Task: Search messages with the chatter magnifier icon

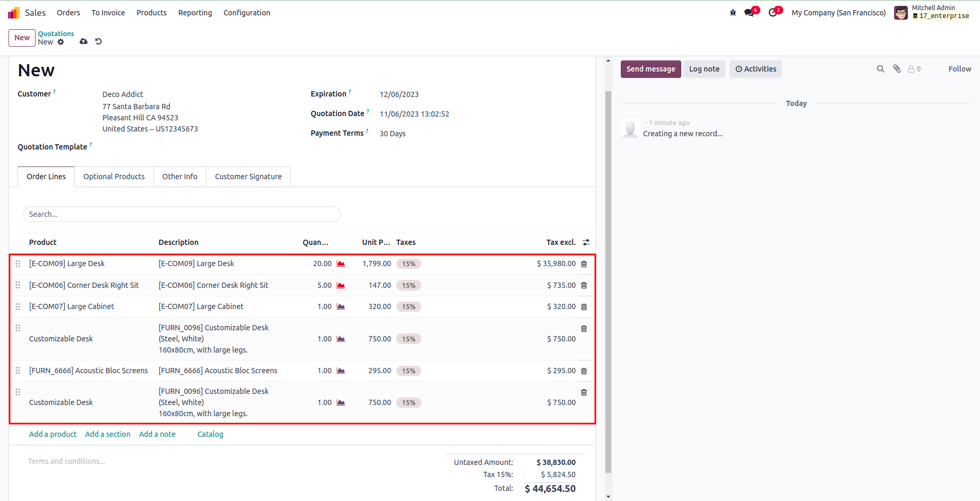Action: click(880, 69)
